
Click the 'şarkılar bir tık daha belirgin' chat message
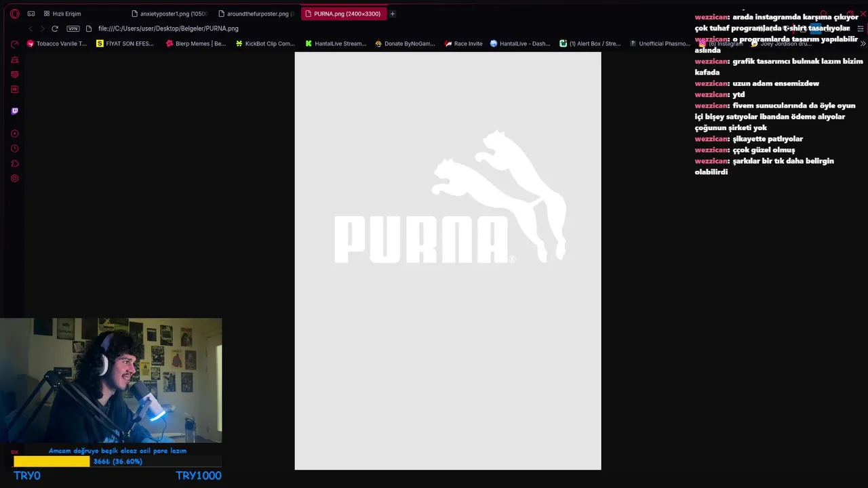[x=764, y=166]
